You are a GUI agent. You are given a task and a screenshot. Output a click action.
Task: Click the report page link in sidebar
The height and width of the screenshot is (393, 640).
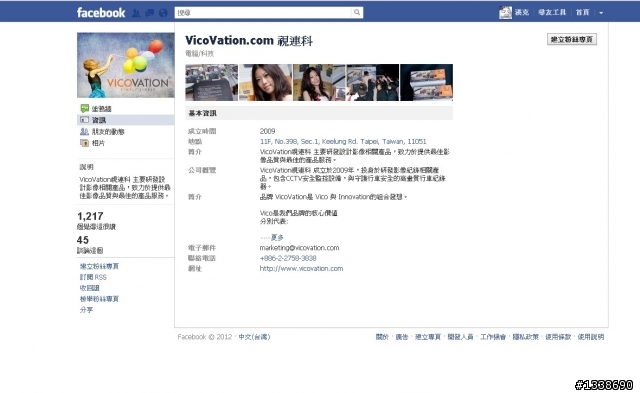pos(99,299)
